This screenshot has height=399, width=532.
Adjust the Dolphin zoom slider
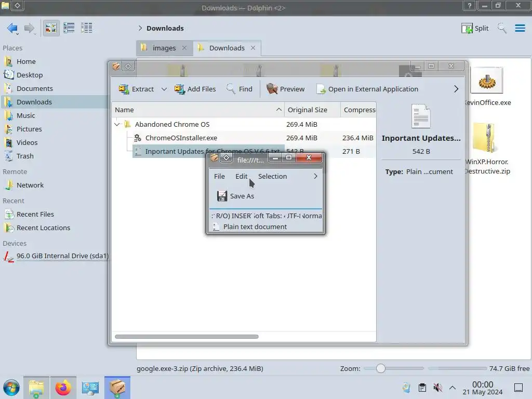[381, 368]
